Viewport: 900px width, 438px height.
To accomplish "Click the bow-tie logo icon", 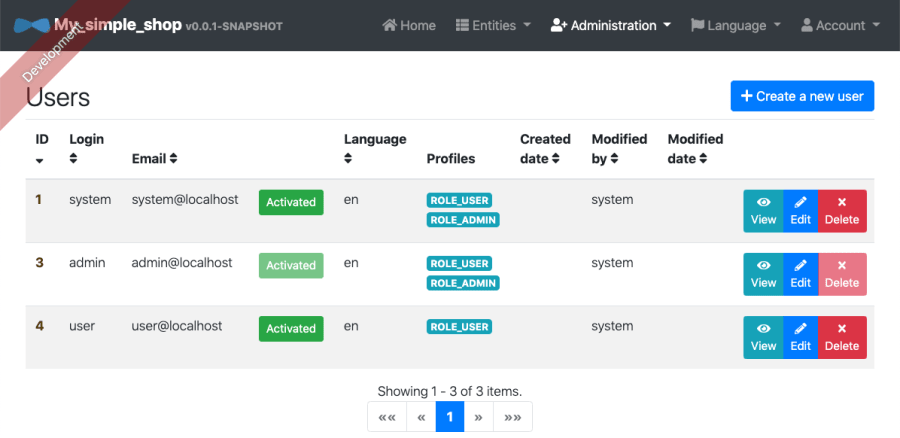I will click(32, 25).
